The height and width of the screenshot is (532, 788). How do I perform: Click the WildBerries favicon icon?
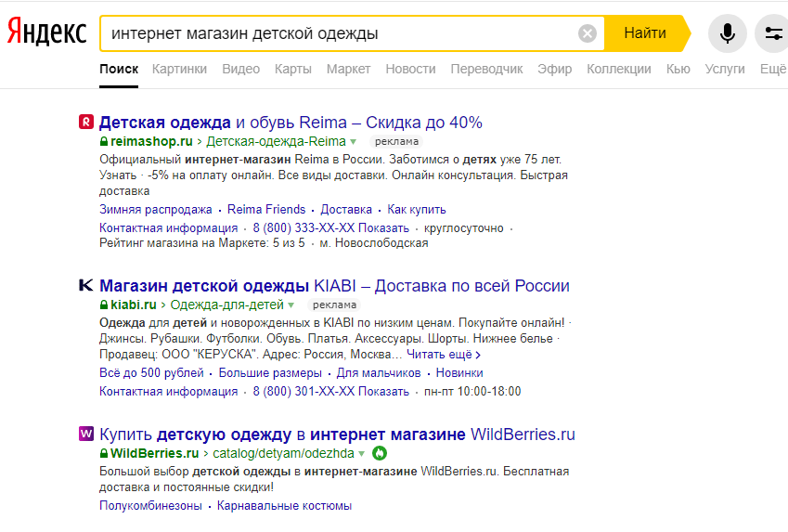tap(86, 434)
